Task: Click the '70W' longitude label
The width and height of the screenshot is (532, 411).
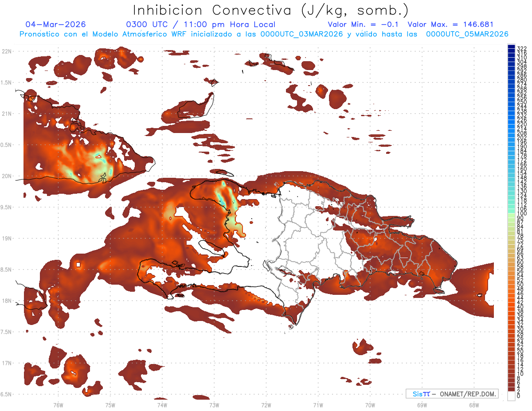Action: click(370, 405)
